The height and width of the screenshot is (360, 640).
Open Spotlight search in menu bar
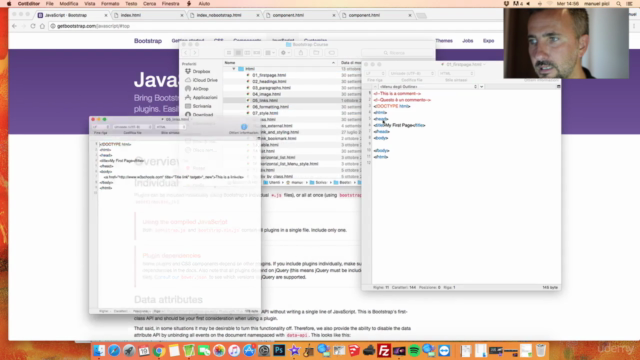coord(619,4)
